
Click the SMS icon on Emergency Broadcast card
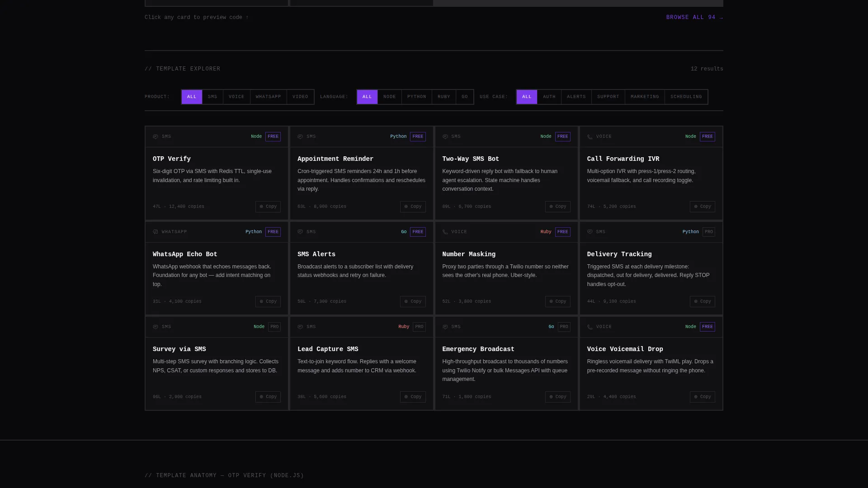coord(445,327)
